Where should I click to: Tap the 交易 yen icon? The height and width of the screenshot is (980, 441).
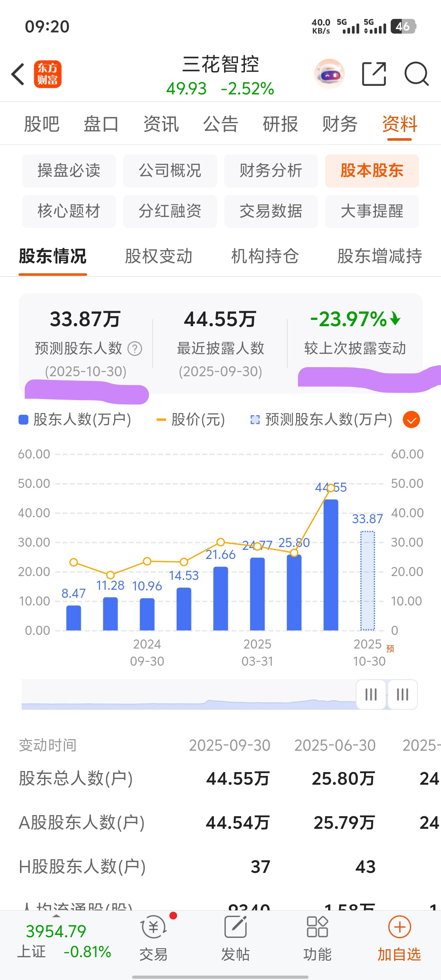click(x=153, y=927)
